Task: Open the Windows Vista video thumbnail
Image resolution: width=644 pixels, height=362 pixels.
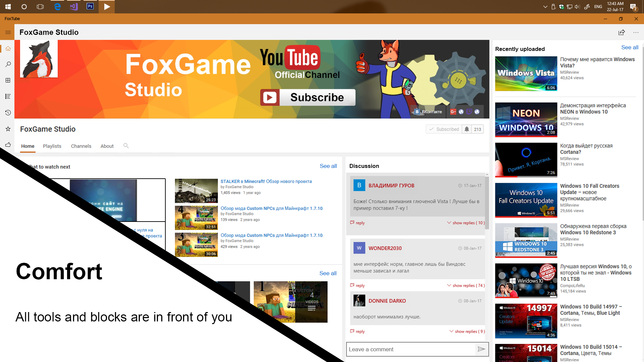Action: [x=526, y=74]
